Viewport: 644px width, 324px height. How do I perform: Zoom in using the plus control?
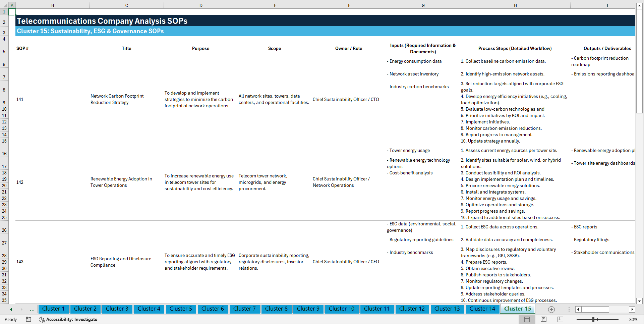click(623, 319)
